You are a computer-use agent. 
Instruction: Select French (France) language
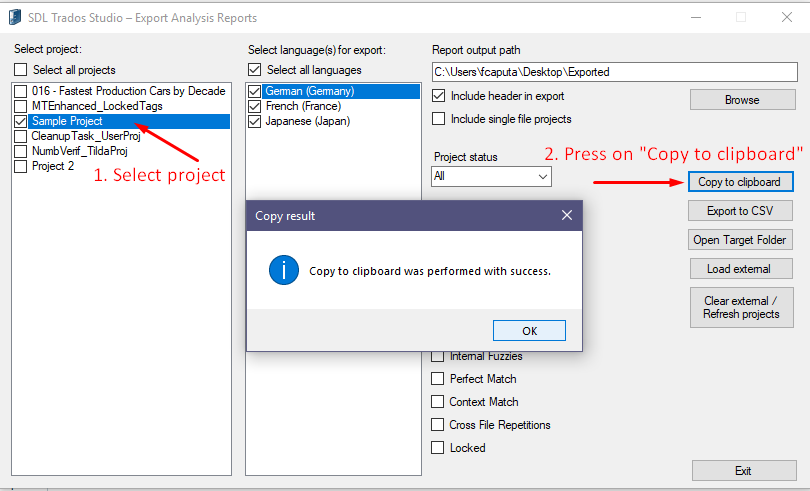click(303, 106)
